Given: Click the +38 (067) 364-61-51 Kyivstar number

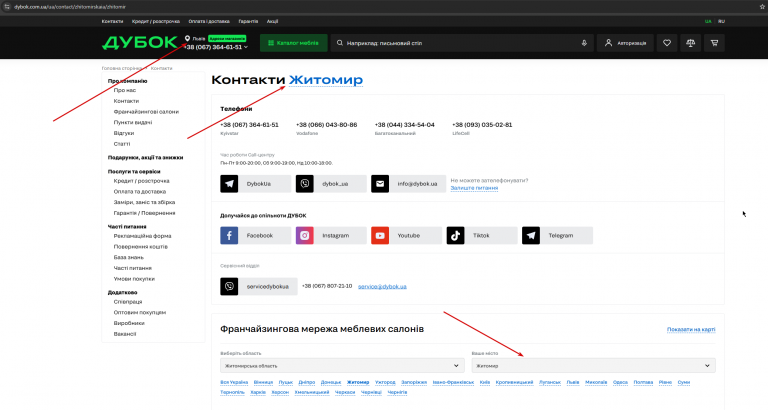Looking at the screenshot, I should pyautogui.click(x=249, y=125).
